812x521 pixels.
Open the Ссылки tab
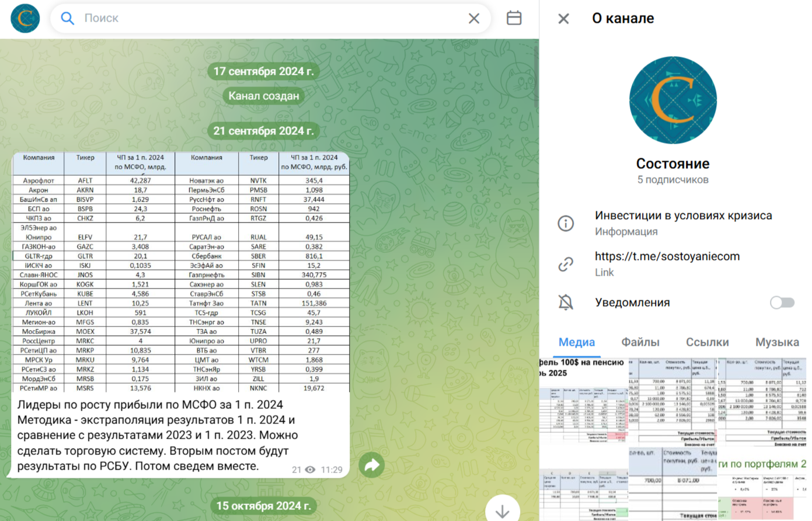[x=707, y=342]
